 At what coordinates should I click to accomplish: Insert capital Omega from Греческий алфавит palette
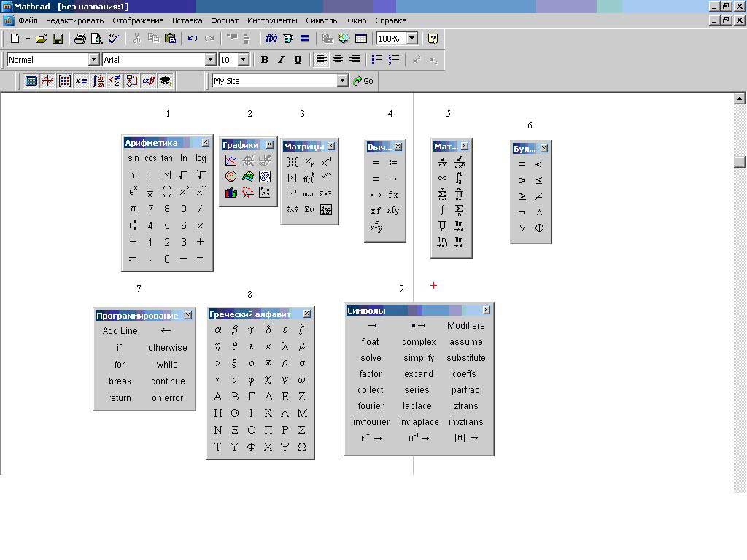301,447
